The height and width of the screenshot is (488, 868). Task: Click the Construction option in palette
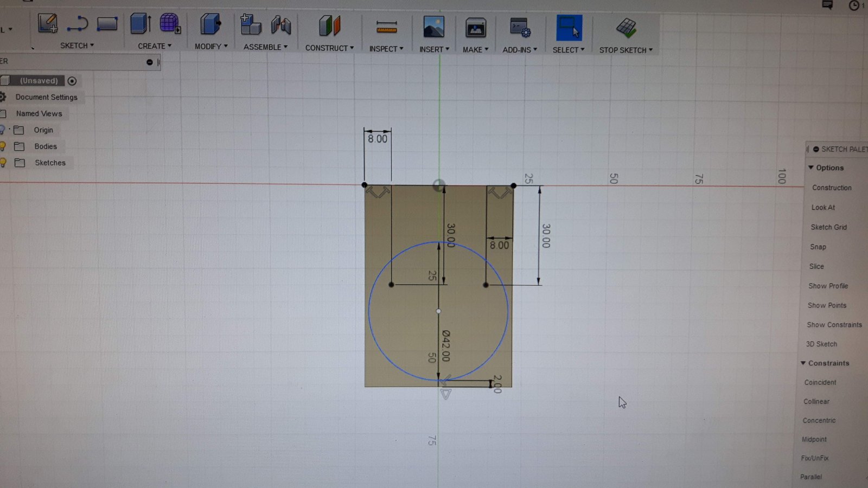click(x=832, y=188)
